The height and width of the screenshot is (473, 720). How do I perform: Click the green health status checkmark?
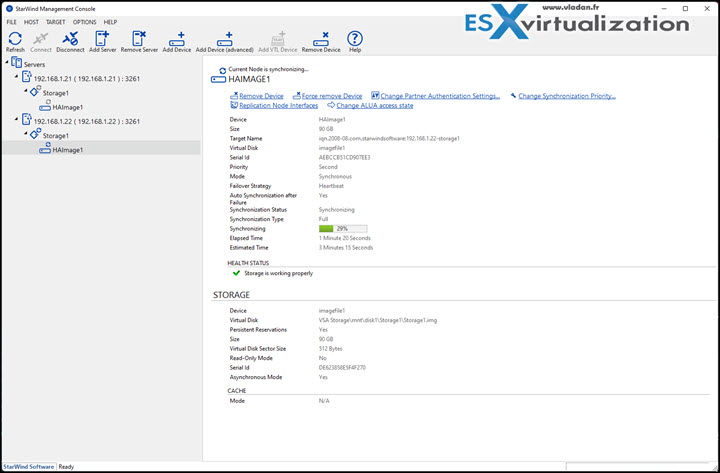click(x=236, y=273)
